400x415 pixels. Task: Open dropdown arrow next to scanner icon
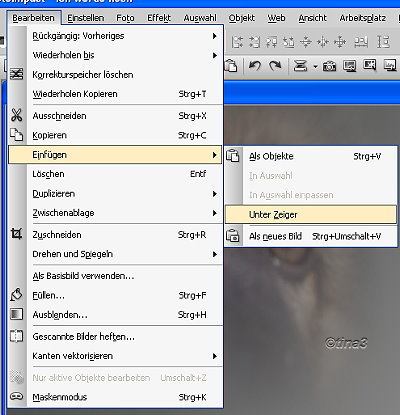pyautogui.click(x=315, y=67)
